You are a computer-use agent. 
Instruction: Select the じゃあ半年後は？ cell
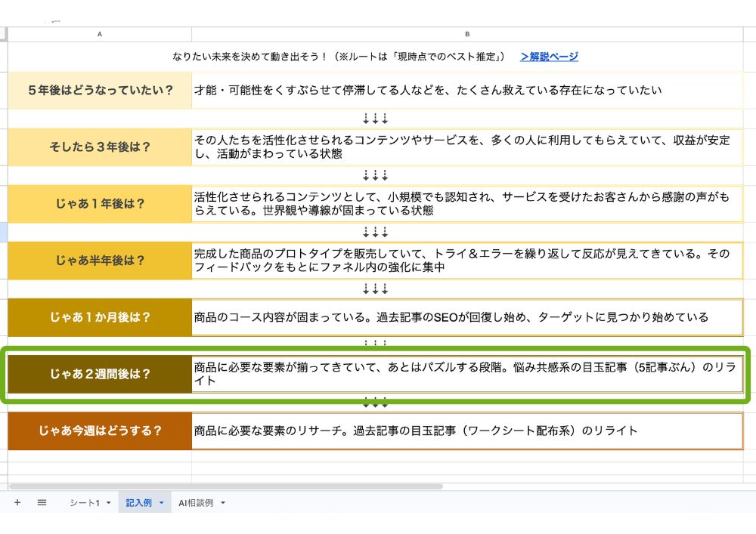tap(100, 261)
